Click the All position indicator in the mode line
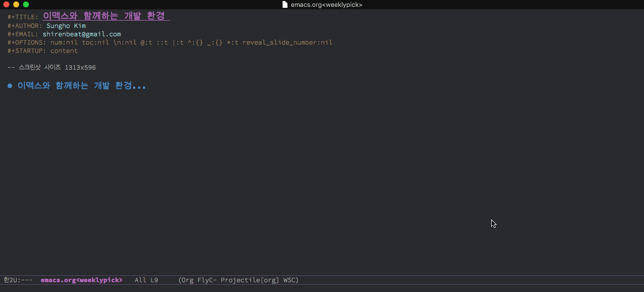644x292 pixels. pos(141,280)
